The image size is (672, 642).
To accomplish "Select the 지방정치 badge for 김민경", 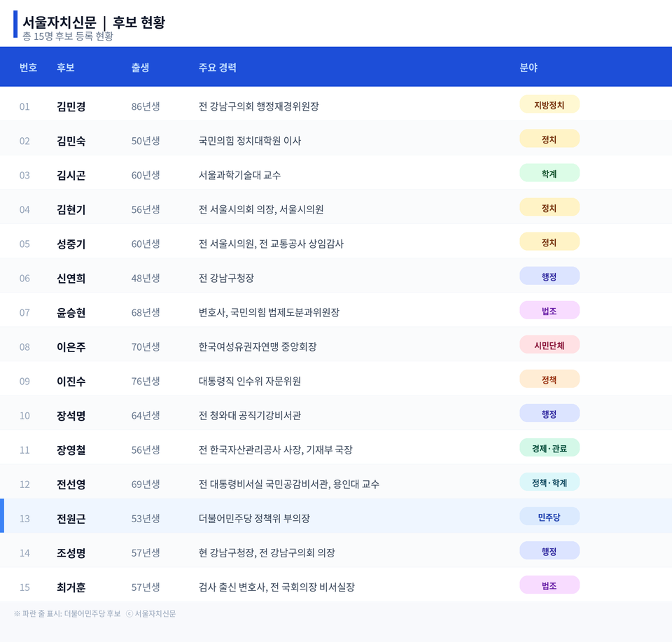I will tap(549, 104).
